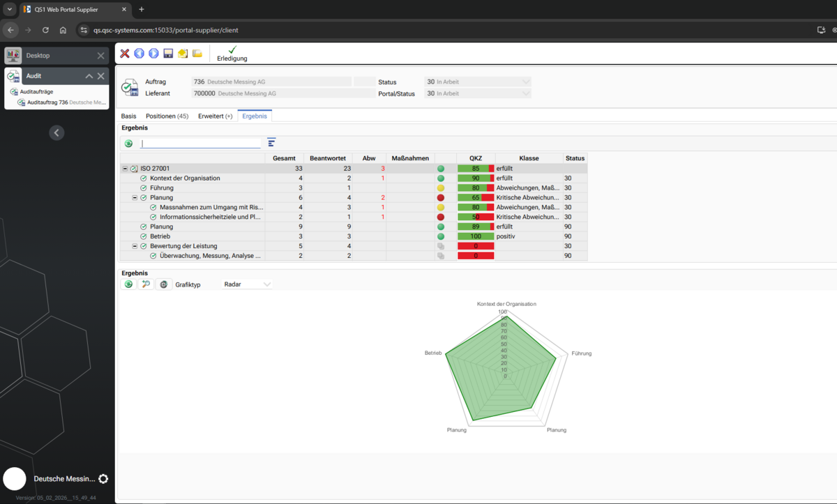Click the QKZ 85 progress bar for ISO 27001
The image size is (837, 504).
tap(476, 169)
